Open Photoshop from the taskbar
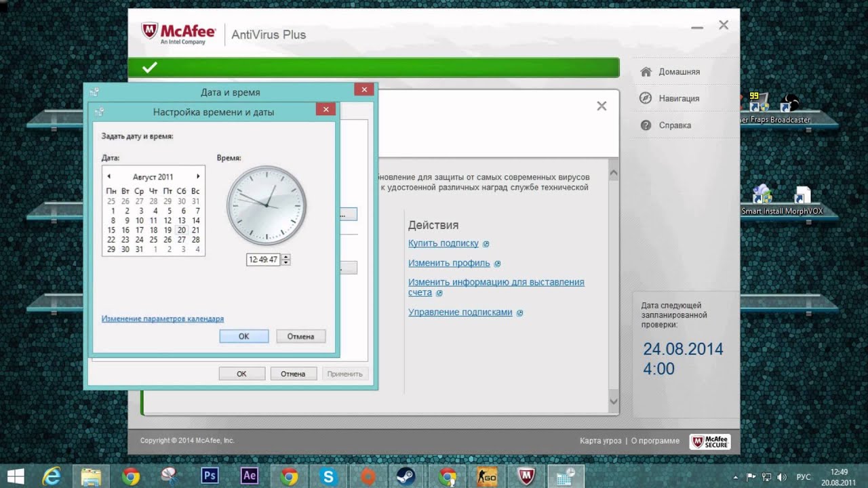868x488 pixels. coord(210,476)
